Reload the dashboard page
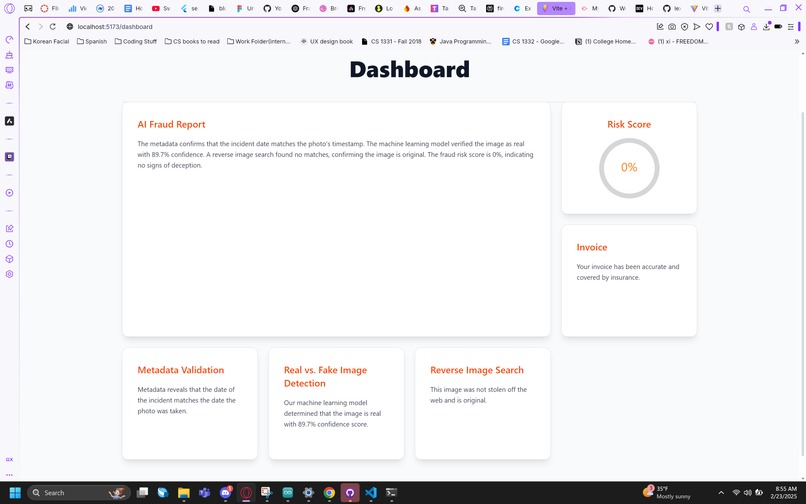 52,27
